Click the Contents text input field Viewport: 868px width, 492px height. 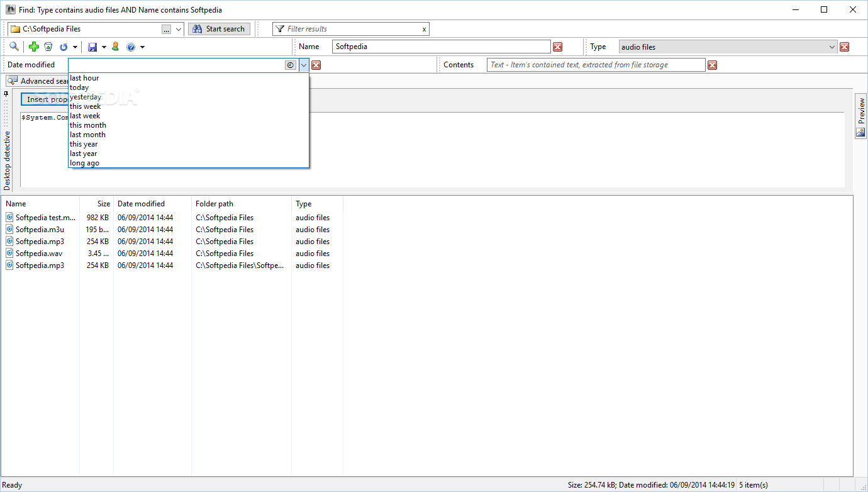[596, 65]
